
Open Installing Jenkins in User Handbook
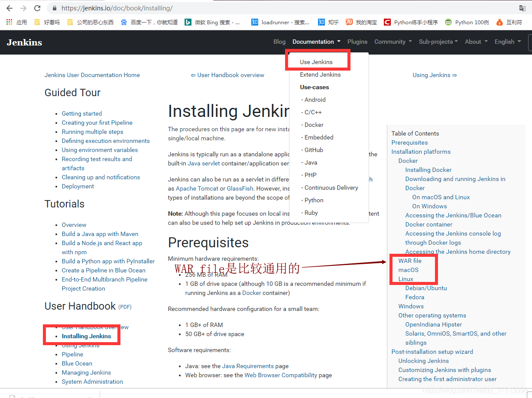pyautogui.click(x=86, y=336)
